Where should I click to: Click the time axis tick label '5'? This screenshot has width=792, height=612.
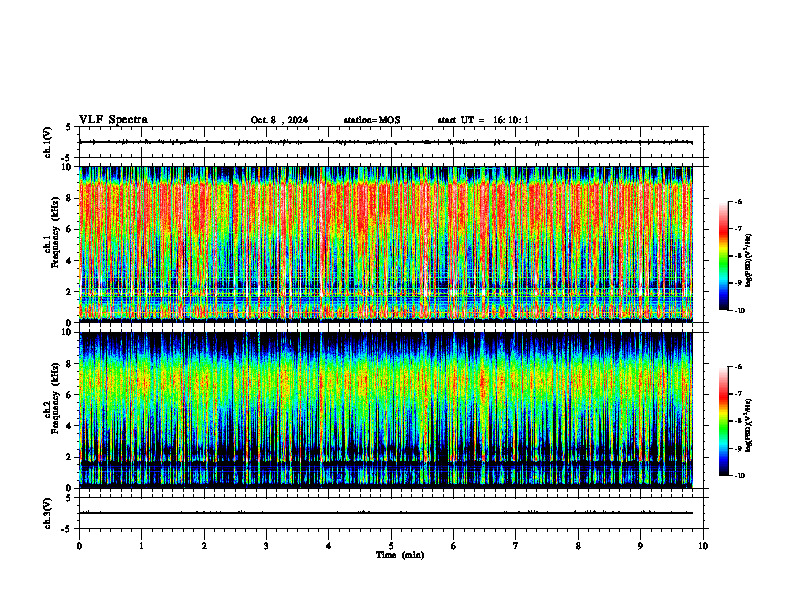pos(391,546)
